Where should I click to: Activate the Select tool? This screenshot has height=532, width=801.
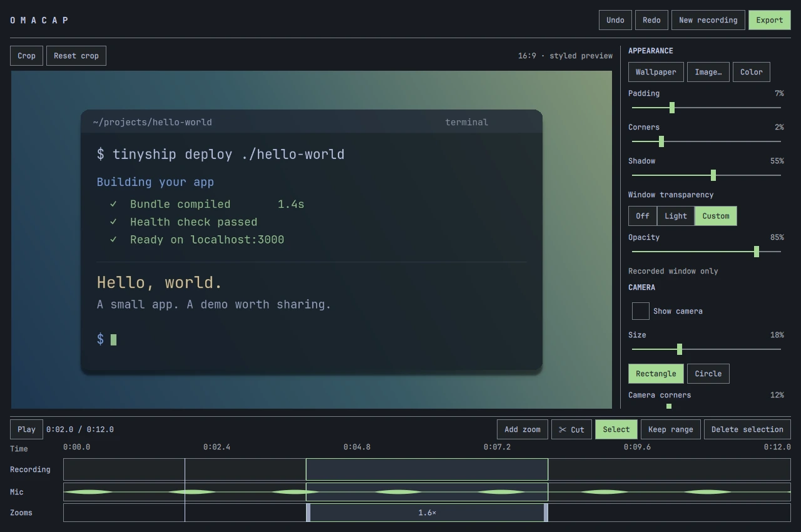[616, 429]
